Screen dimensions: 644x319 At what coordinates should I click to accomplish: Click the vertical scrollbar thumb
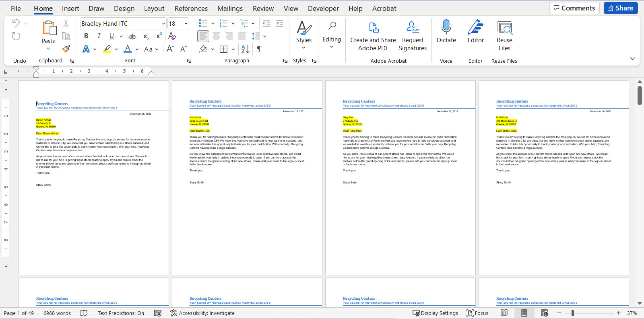640,96
